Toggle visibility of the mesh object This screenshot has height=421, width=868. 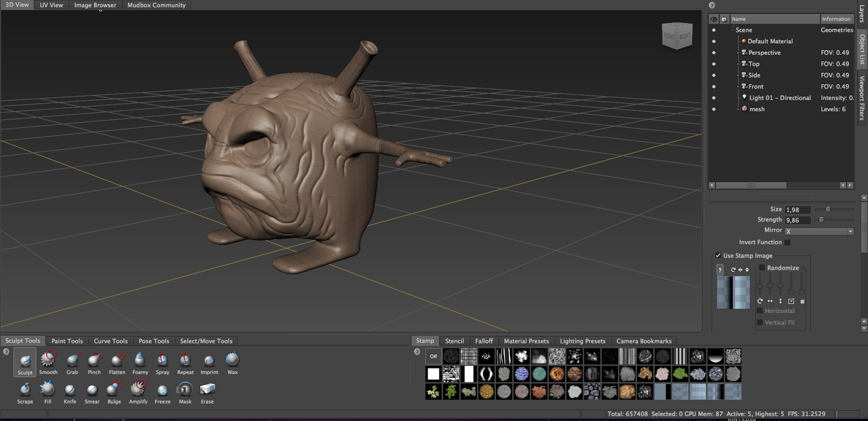pos(713,109)
